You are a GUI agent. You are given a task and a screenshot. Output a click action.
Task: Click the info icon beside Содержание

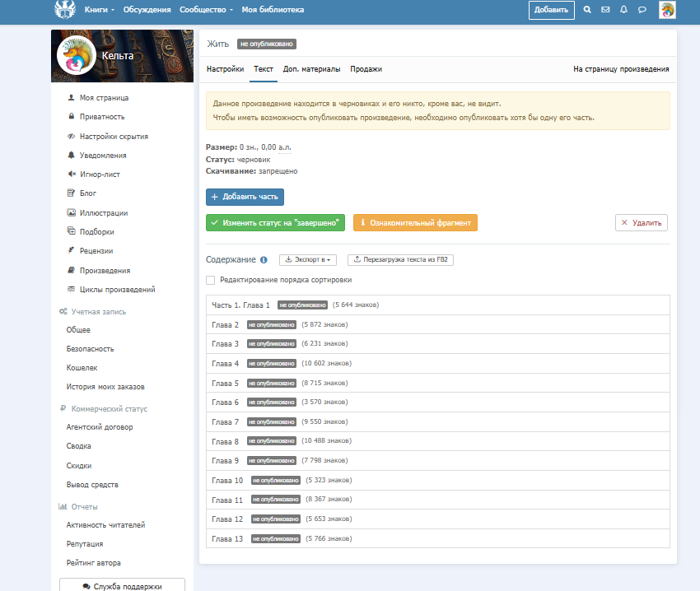(x=264, y=259)
